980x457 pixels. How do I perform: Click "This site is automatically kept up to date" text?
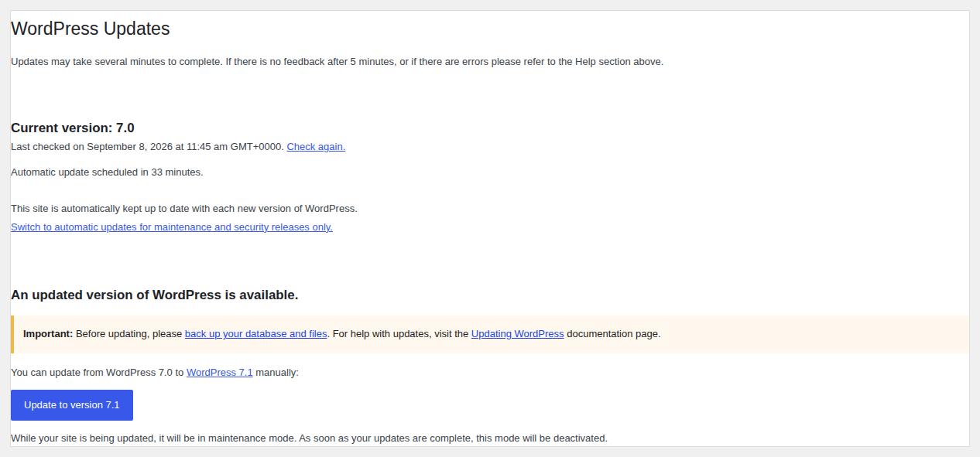184,209
